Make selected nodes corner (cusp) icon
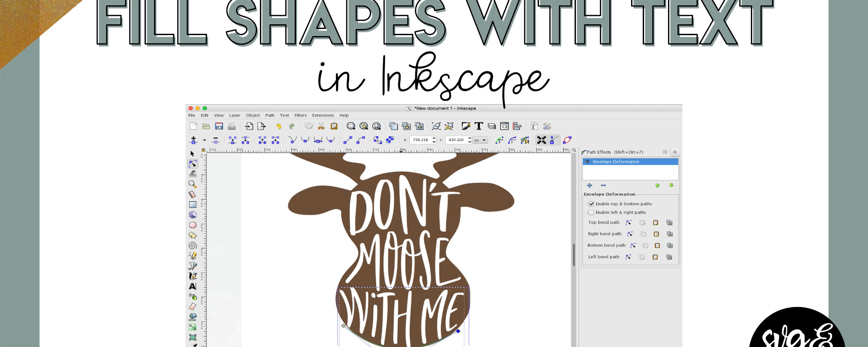Viewport: 868px width, 347px height. [x=293, y=140]
